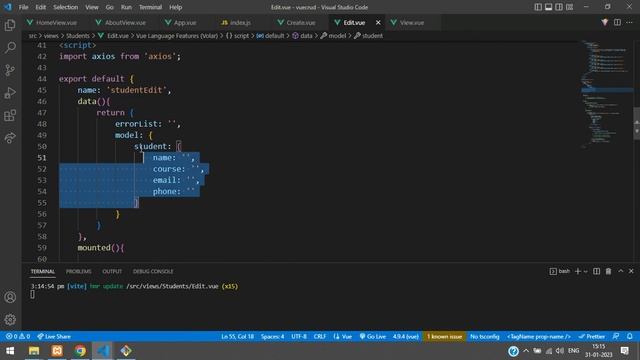Click the 1 known issue status item
The height and width of the screenshot is (360, 640).
click(x=444, y=336)
